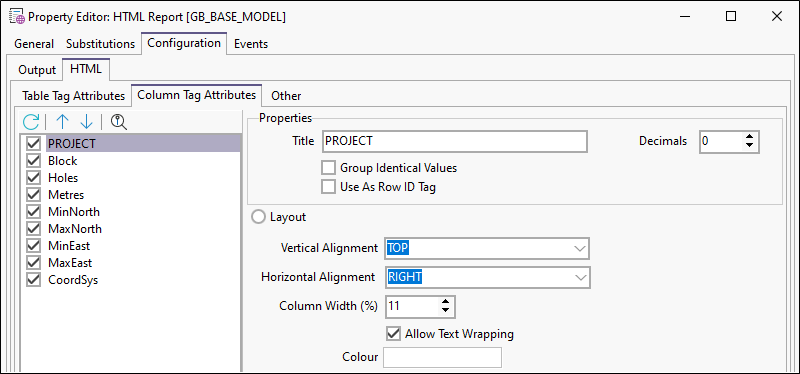
Task: Expand the Horizontal Alignment dropdown
Action: pos(488,278)
